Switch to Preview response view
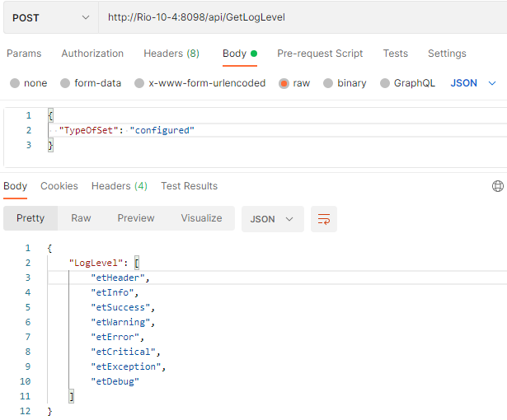The width and height of the screenshot is (507, 420). coord(136,218)
